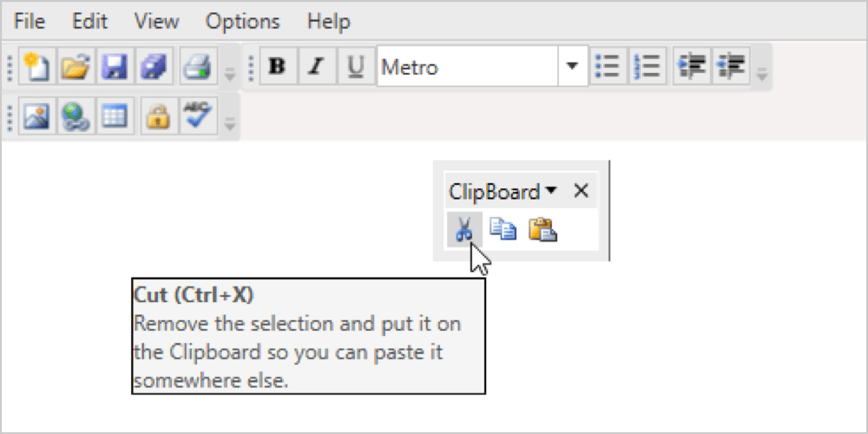Toggle bold formatting
This screenshot has width=868, height=434.
coord(278,68)
